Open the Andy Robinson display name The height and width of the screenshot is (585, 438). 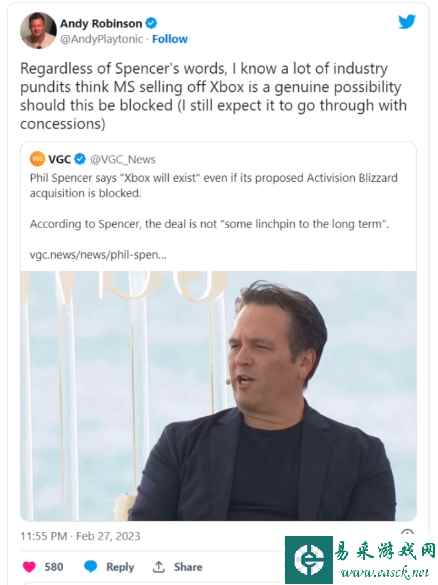(x=101, y=23)
